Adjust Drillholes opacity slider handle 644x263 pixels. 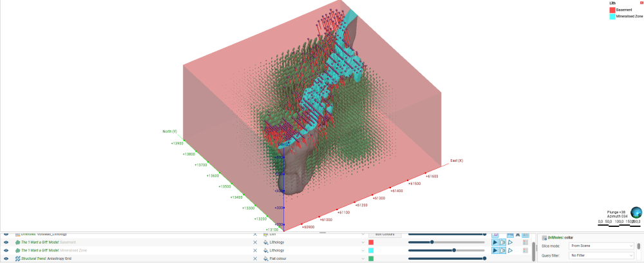(485, 234)
